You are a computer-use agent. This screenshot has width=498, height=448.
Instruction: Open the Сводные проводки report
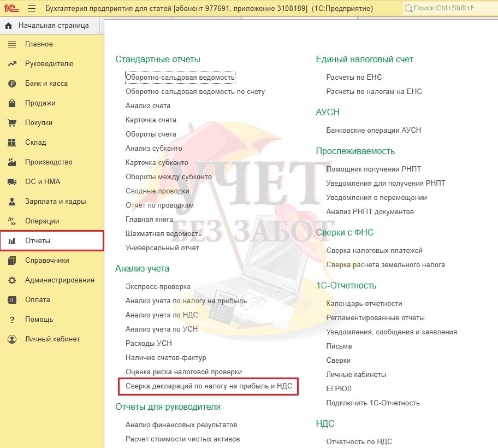157,191
